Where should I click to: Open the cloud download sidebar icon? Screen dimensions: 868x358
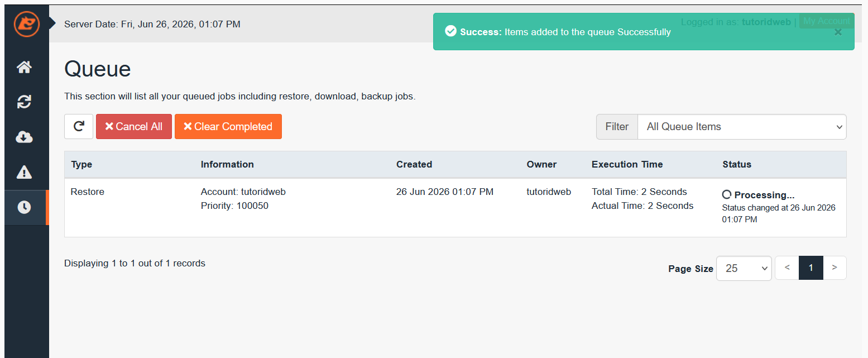24,137
